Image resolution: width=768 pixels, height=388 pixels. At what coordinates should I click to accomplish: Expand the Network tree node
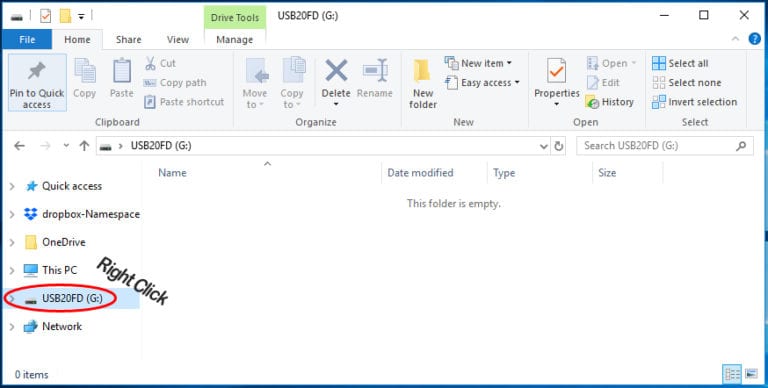coord(12,326)
